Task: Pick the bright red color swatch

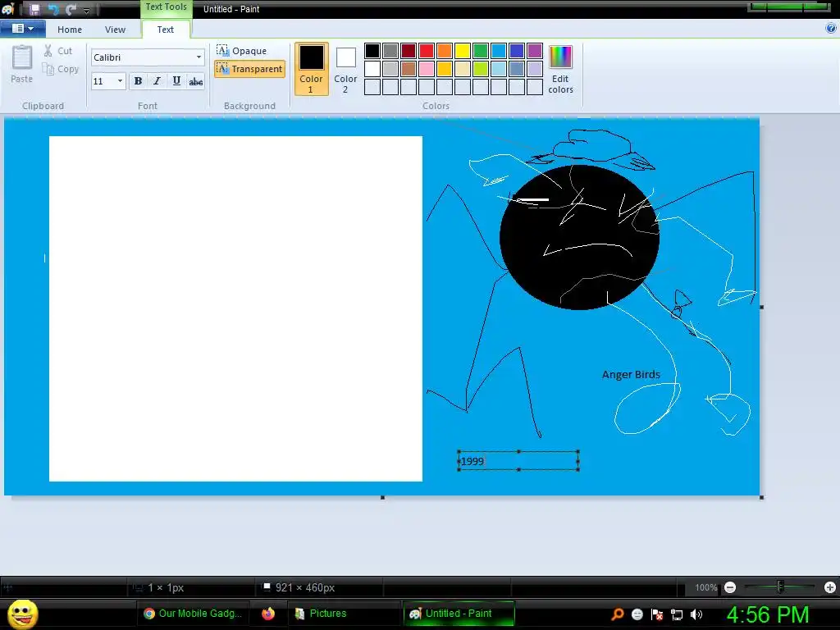Action: [x=427, y=51]
